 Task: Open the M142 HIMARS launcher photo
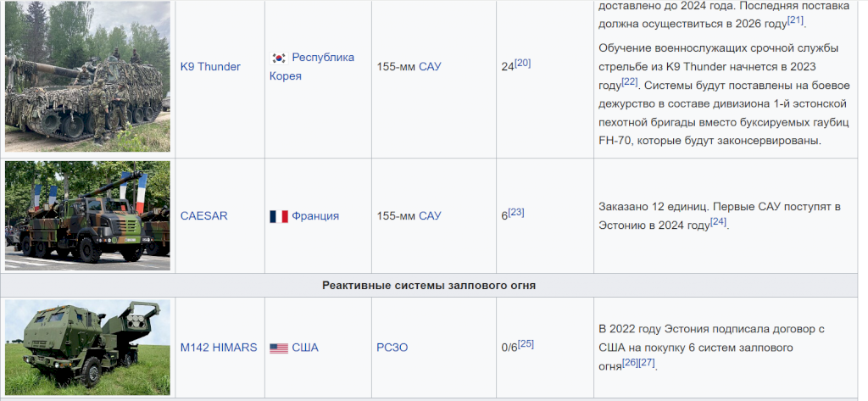point(87,348)
